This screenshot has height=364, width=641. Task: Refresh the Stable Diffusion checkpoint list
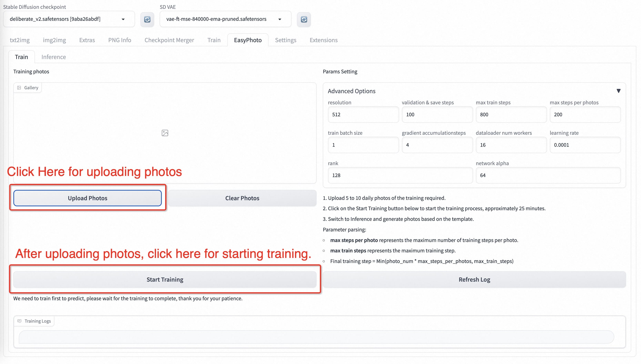point(147,19)
